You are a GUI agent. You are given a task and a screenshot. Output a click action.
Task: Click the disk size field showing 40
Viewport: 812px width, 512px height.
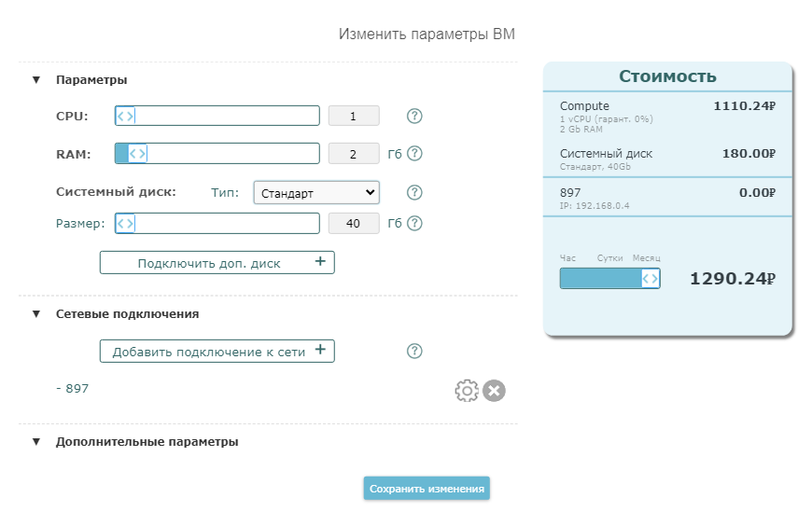(354, 223)
